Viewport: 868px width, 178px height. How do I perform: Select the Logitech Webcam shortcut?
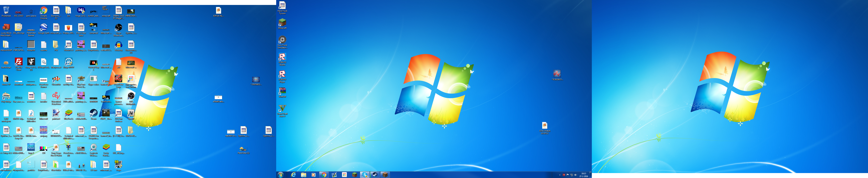[x=94, y=150]
